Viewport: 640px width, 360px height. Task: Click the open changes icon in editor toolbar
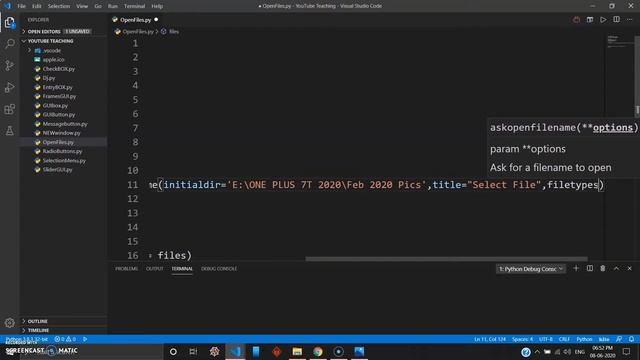coord(590,20)
